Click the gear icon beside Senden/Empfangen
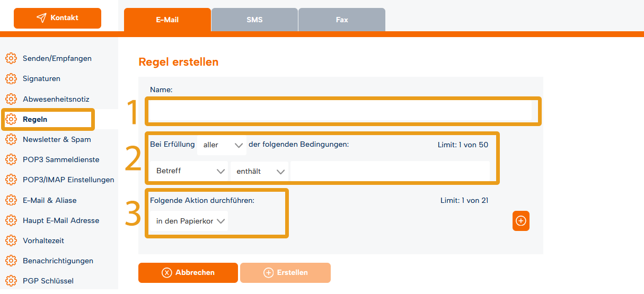This screenshot has width=644, height=294. click(11, 58)
